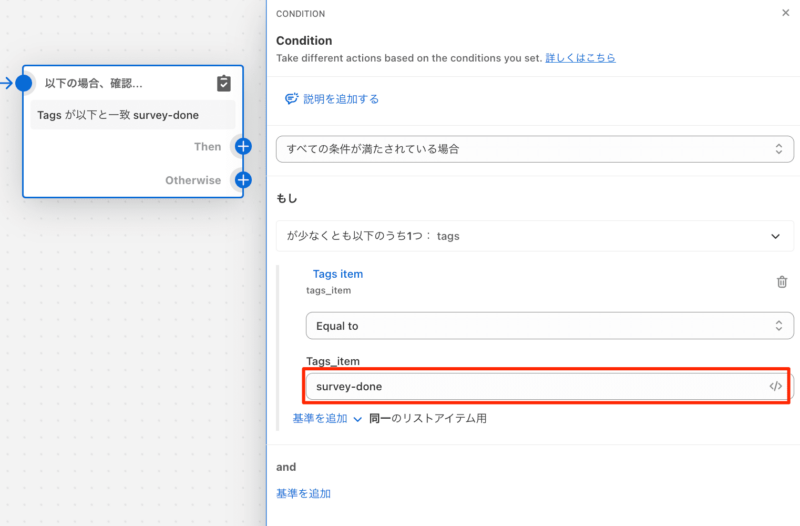Open the 詳しくはこちら link

pyautogui.click(x=580, y=58)
